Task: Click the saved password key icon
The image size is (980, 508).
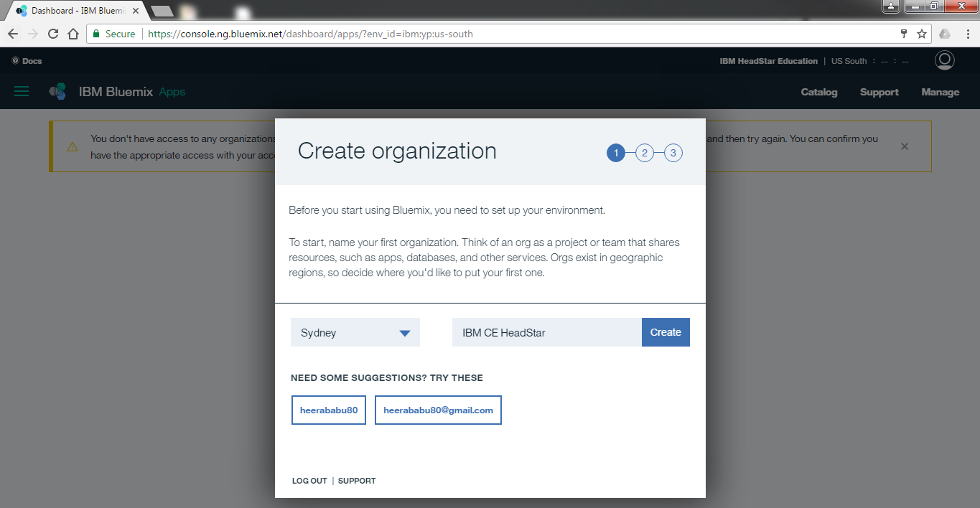Action: coord(905,34)
